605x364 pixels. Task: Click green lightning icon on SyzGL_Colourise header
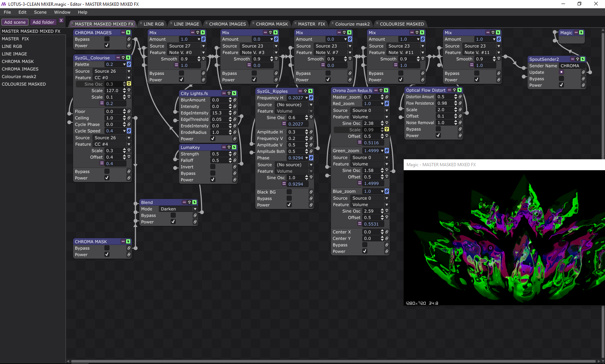[128, 58]
